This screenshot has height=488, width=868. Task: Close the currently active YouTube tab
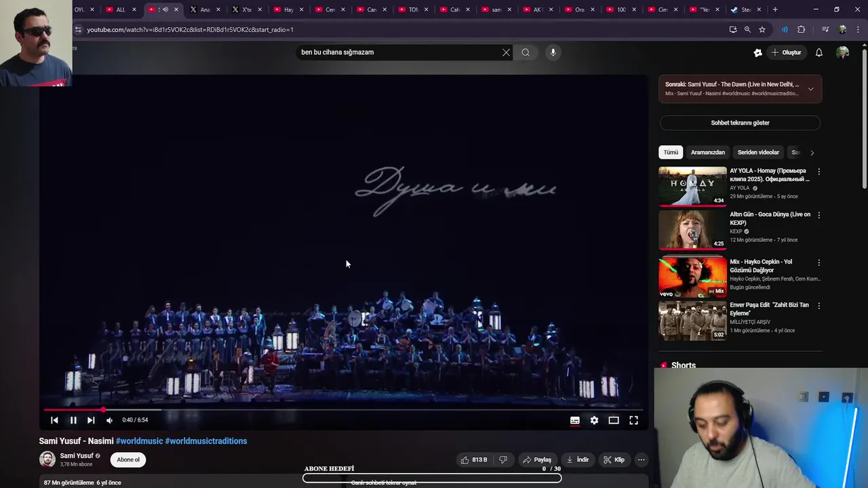[176, 9]
